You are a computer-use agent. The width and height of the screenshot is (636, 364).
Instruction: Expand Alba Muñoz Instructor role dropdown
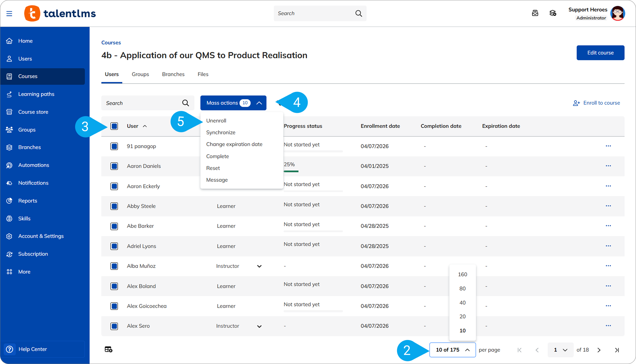point(259,266)
